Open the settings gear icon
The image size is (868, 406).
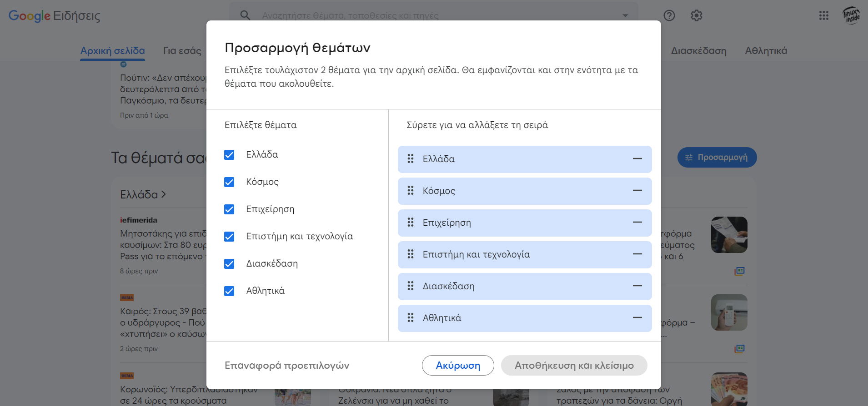click(x=697, y=15)
